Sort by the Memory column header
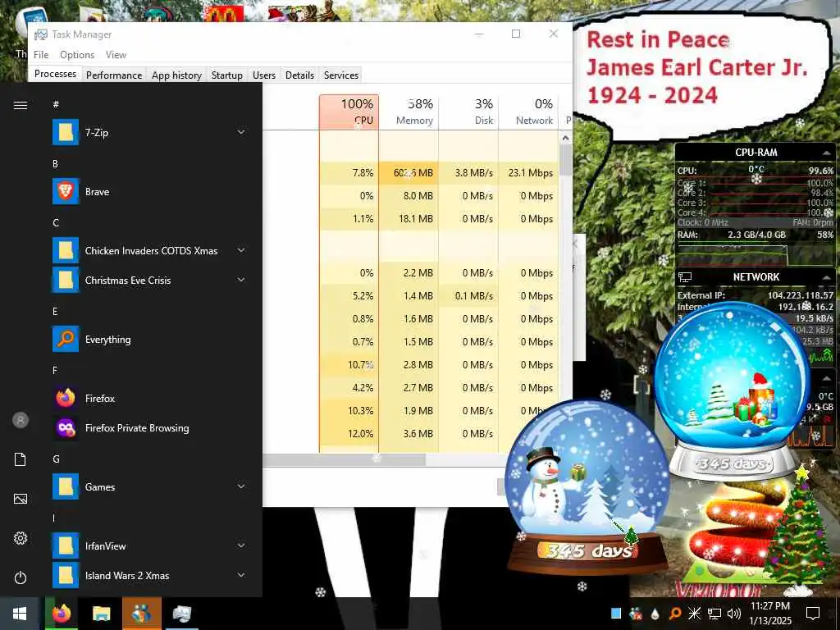 (x=409, y=112)
